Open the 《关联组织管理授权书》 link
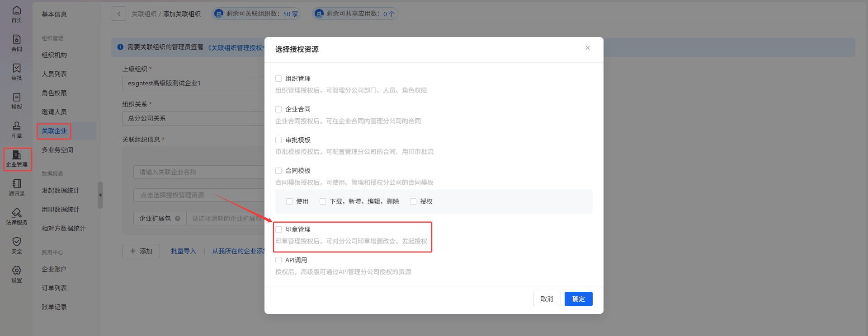 (236, 47)
